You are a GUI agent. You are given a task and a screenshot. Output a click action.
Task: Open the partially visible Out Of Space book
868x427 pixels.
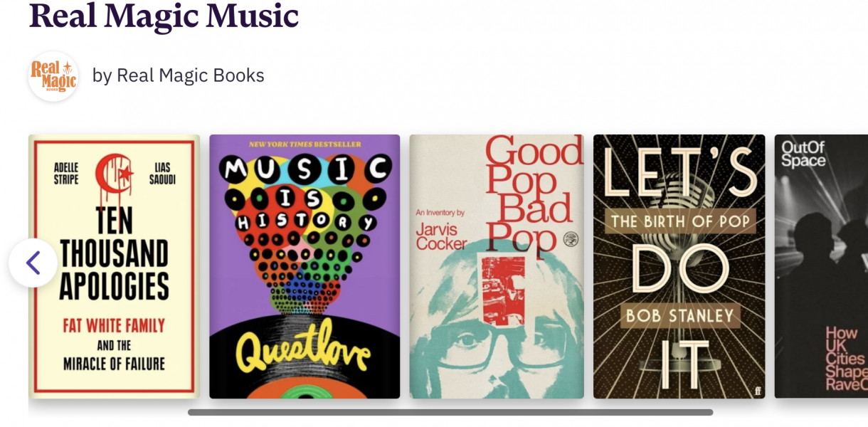pos(821,266)
